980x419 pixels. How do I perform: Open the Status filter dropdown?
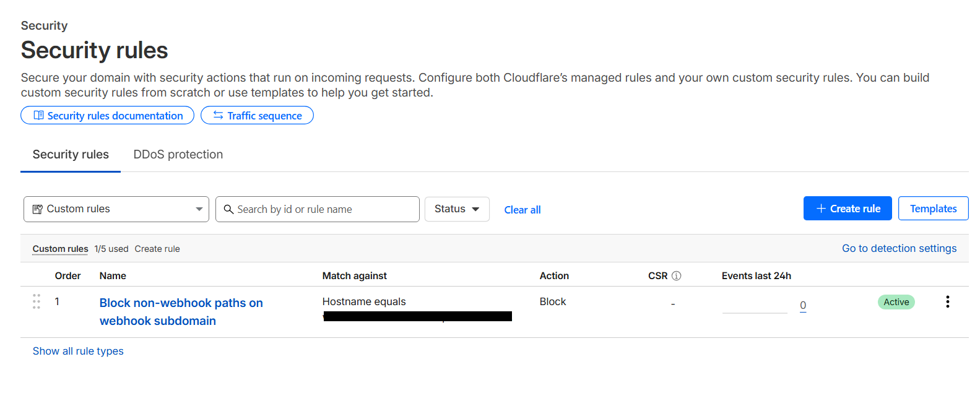pos(457,209)
